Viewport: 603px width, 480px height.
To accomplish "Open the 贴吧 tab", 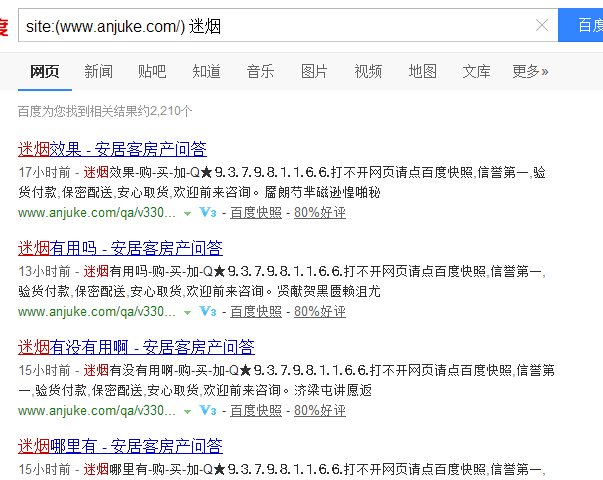I will (x=152, y=72).
